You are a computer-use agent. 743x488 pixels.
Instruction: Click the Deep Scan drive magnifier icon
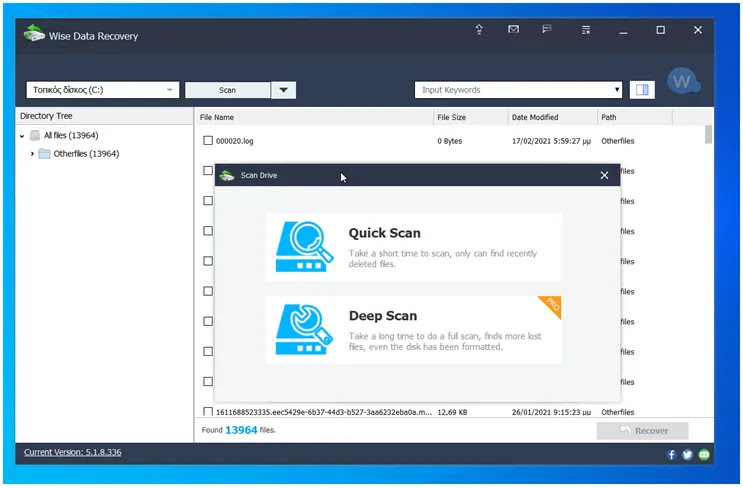point(304,329)
